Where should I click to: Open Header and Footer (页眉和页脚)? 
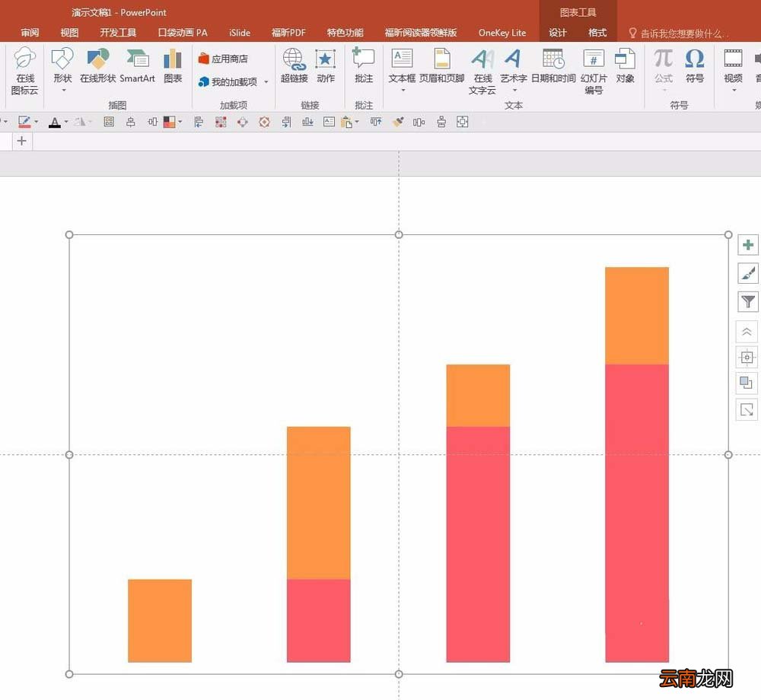point(441,65)
